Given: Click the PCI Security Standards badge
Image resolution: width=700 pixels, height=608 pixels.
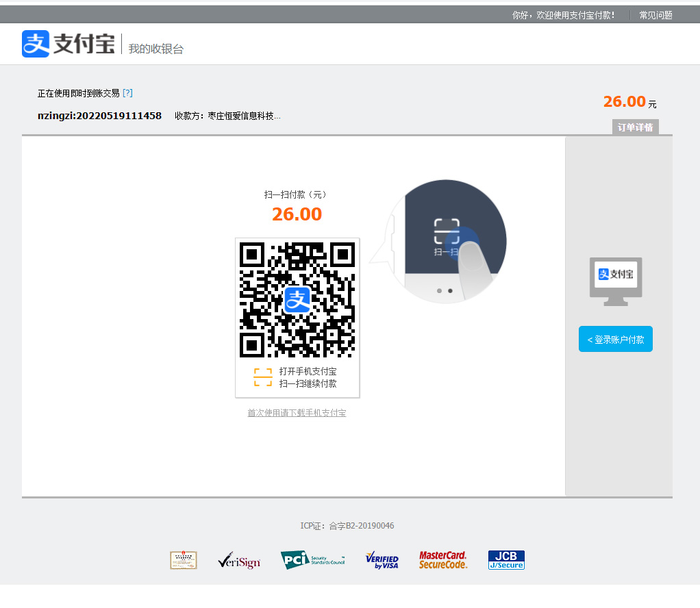Looking at the screenshot, I should click(312, 560).
